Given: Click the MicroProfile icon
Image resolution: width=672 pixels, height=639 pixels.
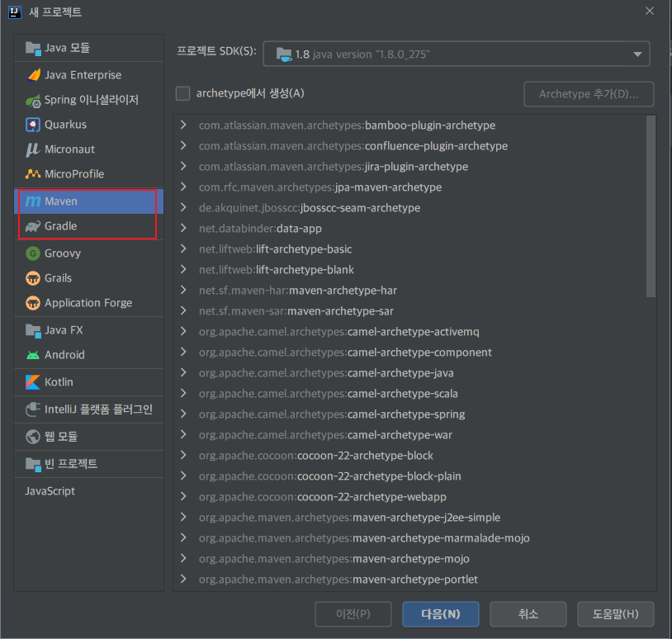Looking at the screenshot, I should [x=33, y=174].
